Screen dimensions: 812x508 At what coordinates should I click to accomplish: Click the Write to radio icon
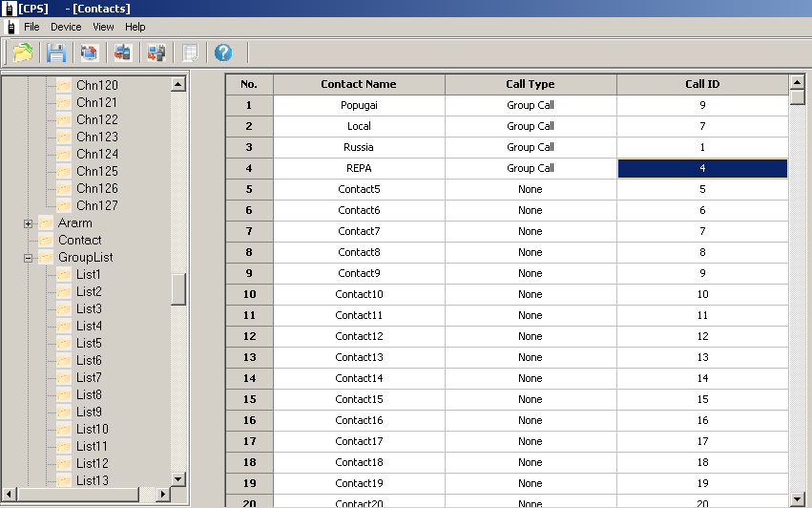pos(156,53)
